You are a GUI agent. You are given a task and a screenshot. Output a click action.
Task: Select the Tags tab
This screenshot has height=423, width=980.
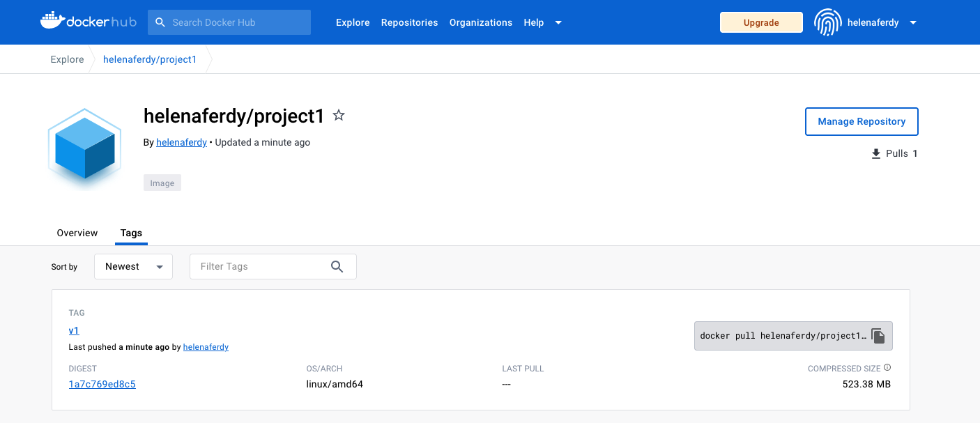[x=131, y=233]
